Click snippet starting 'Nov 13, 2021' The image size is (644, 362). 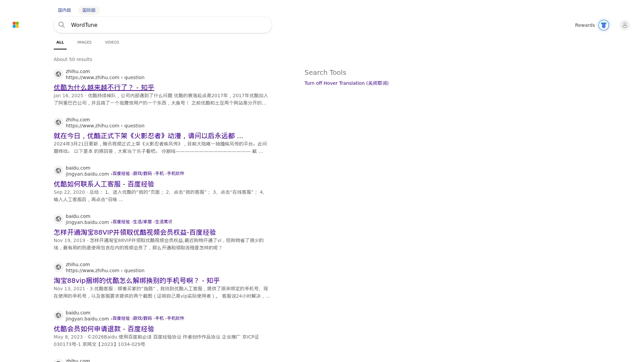[x=162, y=292]
